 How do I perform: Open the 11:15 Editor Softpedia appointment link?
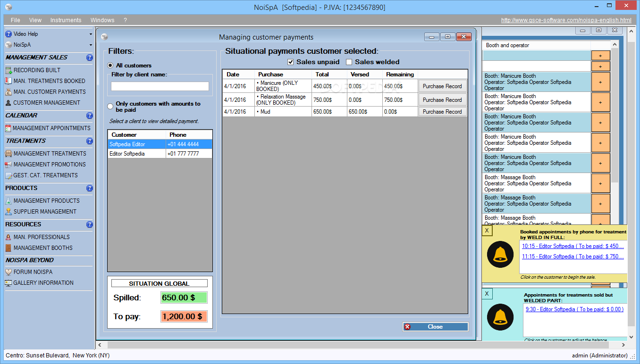573,256
